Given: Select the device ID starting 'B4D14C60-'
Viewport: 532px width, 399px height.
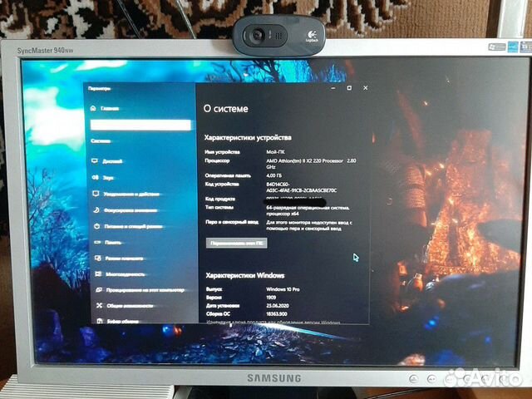Looking at the screenshot, I should [302, 187].
